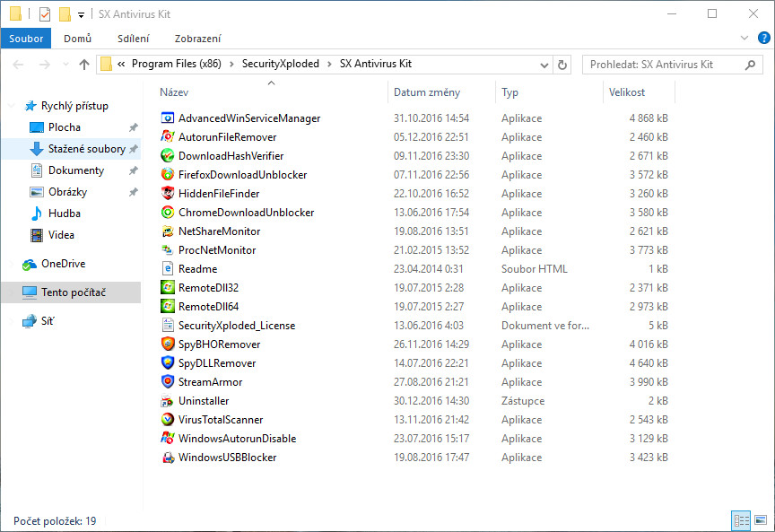Click the "Soubor HTML" type cell

(535, 269)
